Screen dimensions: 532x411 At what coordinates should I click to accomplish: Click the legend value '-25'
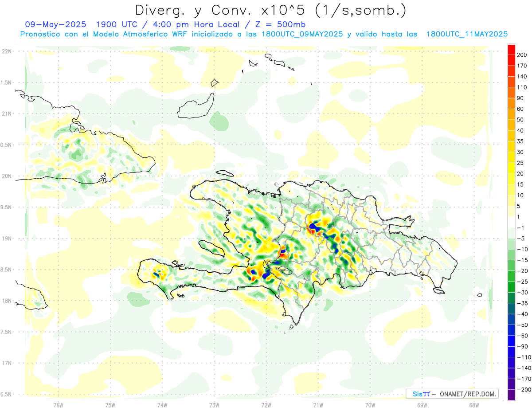(522, 282)
